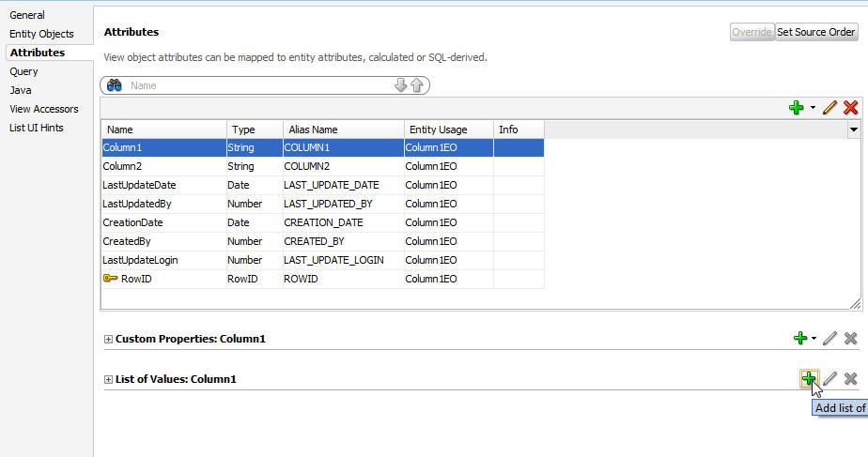Delete list of values X icon

pos(851,379)
